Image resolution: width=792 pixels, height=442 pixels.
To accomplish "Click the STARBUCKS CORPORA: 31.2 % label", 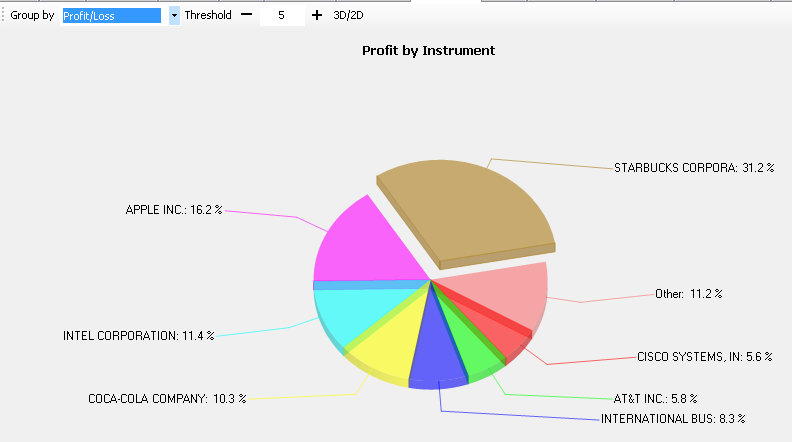I will (695, 168).
